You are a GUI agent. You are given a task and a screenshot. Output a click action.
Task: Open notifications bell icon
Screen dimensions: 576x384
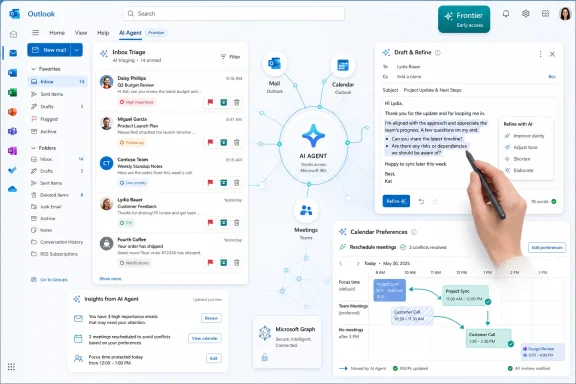pyautogui.click(x=506, y=14)
